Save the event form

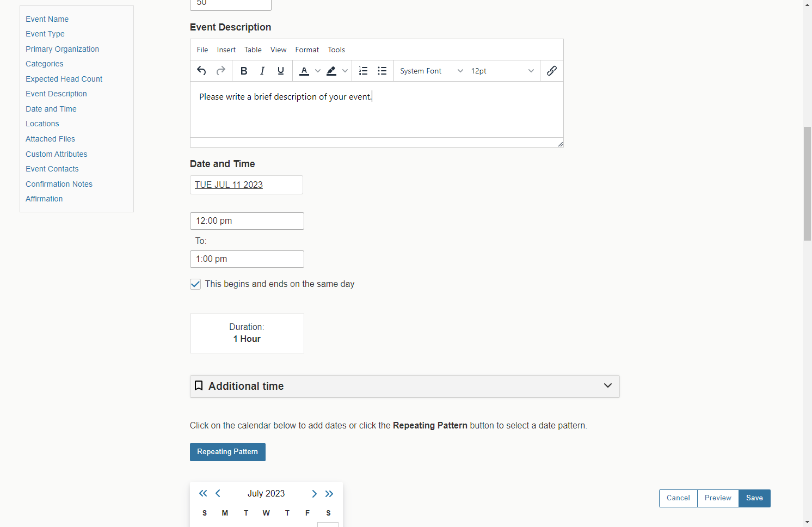click(754, 498)
